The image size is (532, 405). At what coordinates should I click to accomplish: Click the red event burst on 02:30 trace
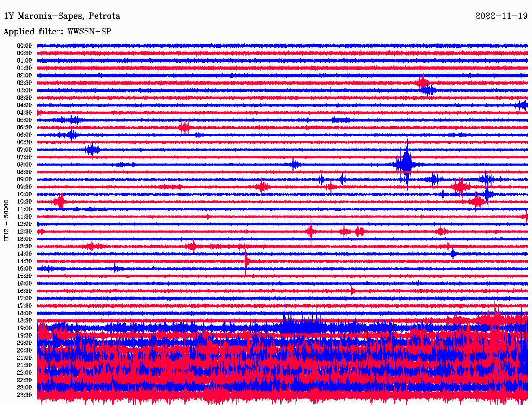click(x=423, y=83)
